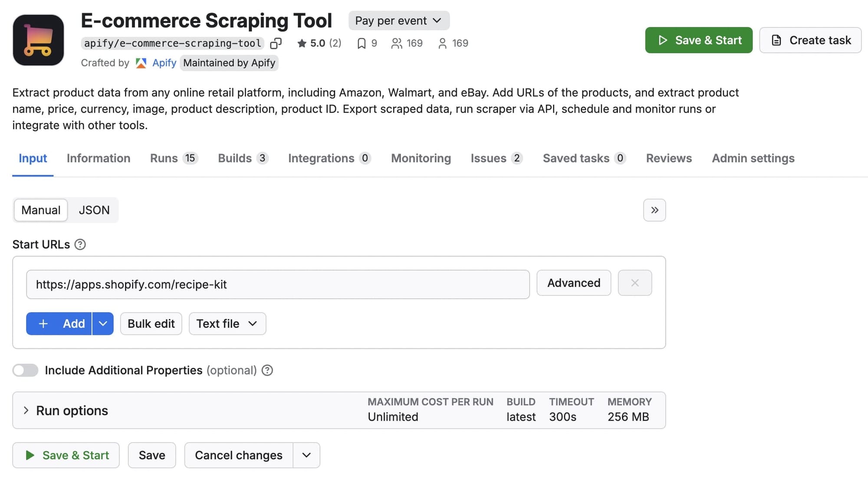Open the Start URLs help tooltip
The image size is (868, 479).
click(x=80, y=244)
